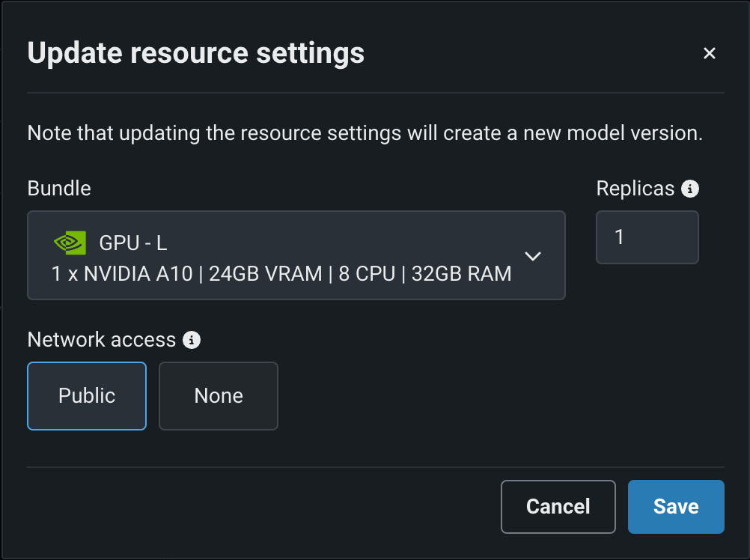Save the updated resource settings
The height and width of the screenshot is (560, 750).
click(676, 507)
